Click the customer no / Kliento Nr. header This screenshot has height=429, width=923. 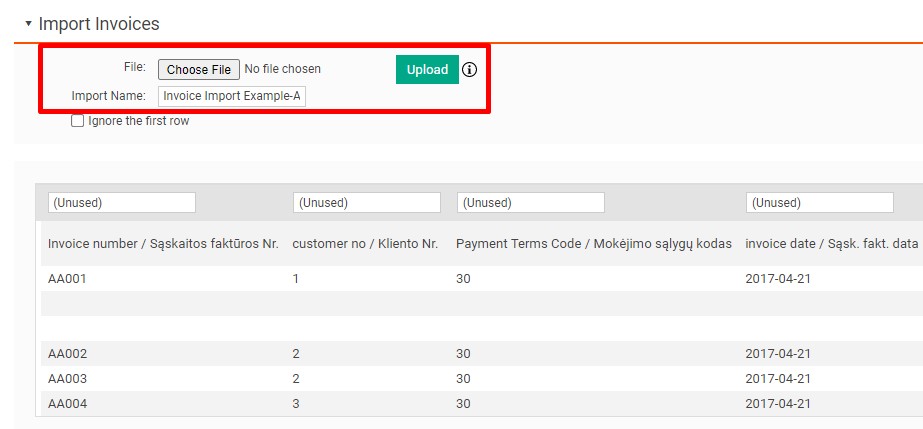pyautogui.click(x=365, y=244)
